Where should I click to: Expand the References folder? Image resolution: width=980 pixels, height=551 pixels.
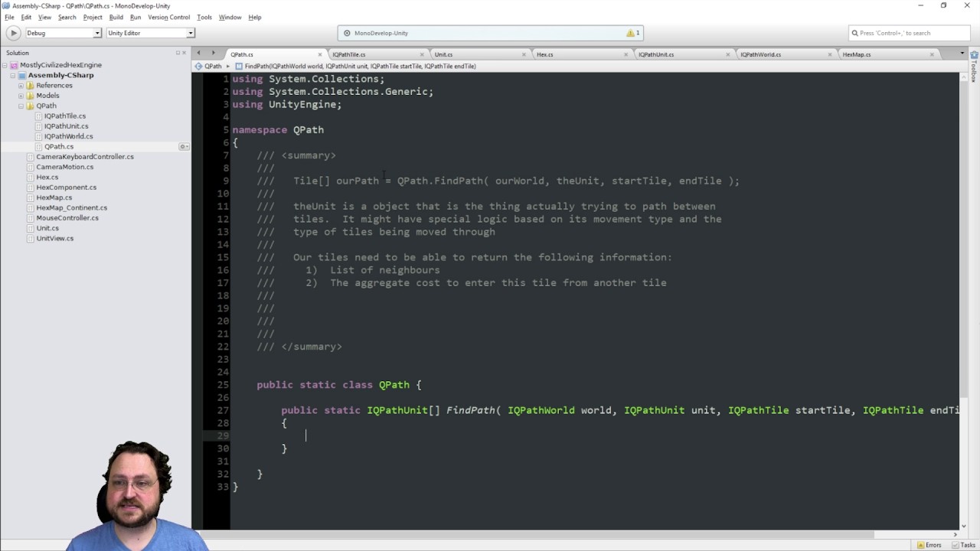(21, 86)
